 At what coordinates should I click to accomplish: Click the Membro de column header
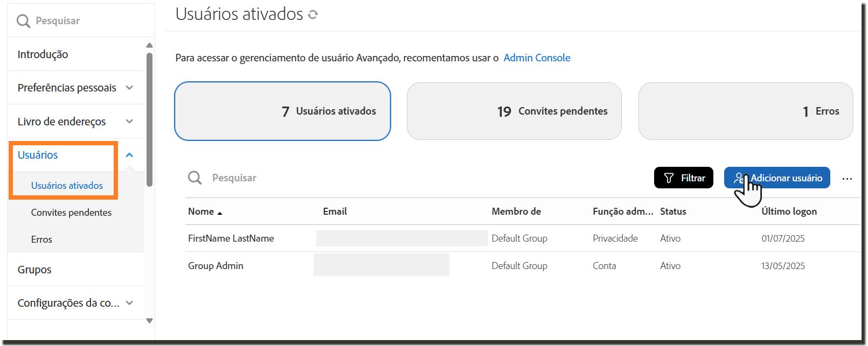516,211
